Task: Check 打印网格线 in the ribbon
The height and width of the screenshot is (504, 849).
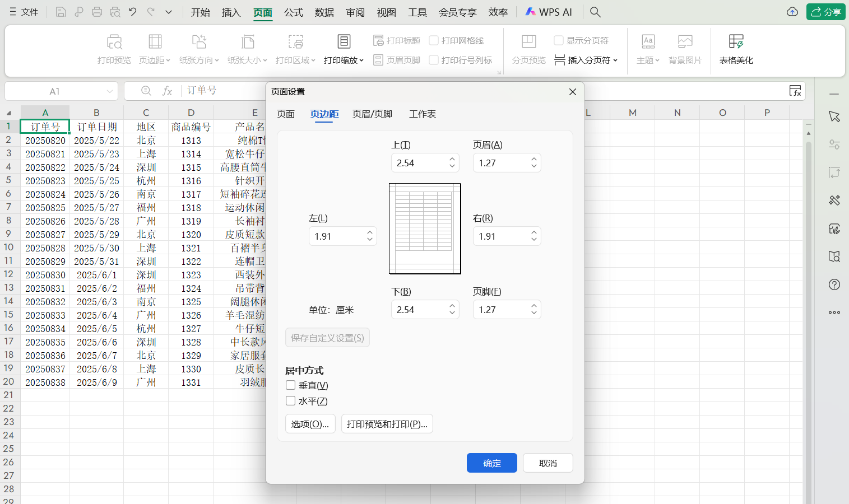Action: tap(434, 40)
